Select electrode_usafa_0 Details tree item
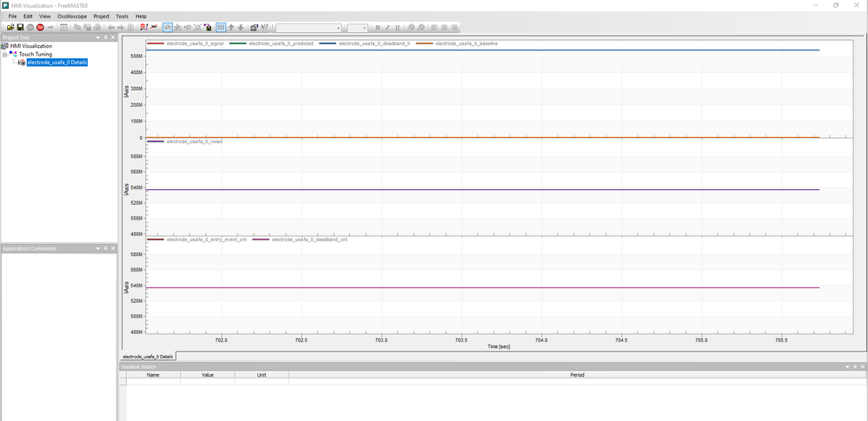 pyautogui.click(x=57, y=62)
